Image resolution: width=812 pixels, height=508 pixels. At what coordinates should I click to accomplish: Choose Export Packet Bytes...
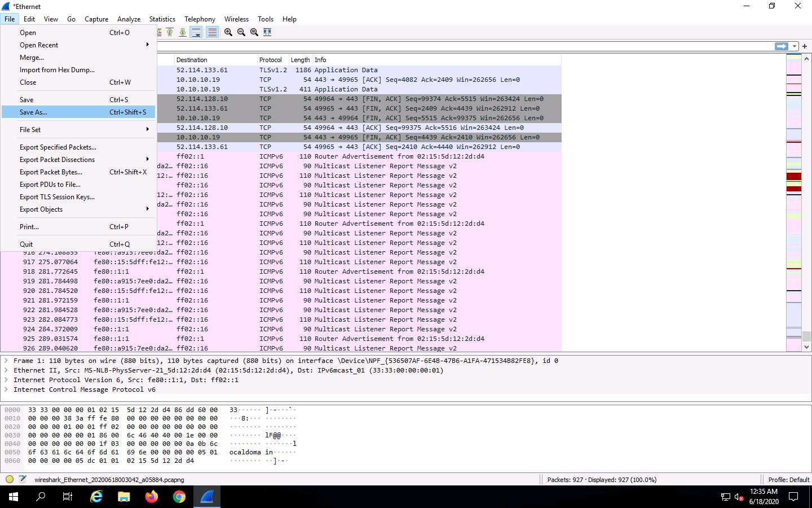(x=79, y=172)
